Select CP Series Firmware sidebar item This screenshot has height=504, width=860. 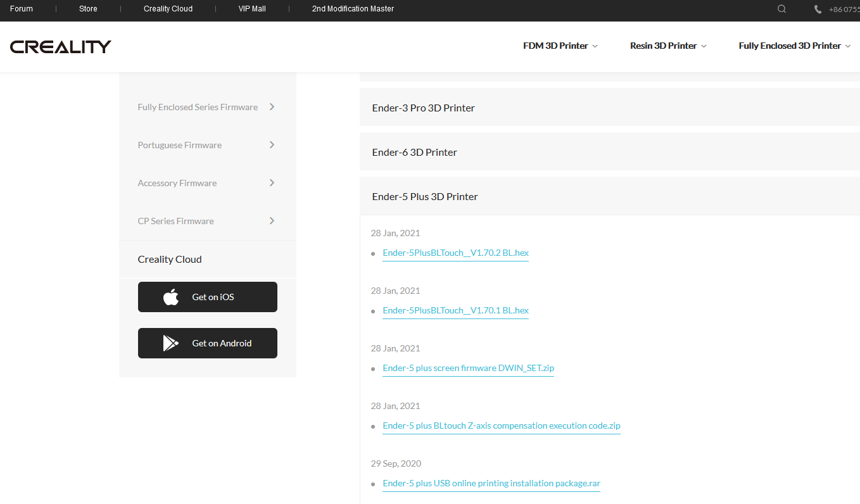(x=208, y=221)
